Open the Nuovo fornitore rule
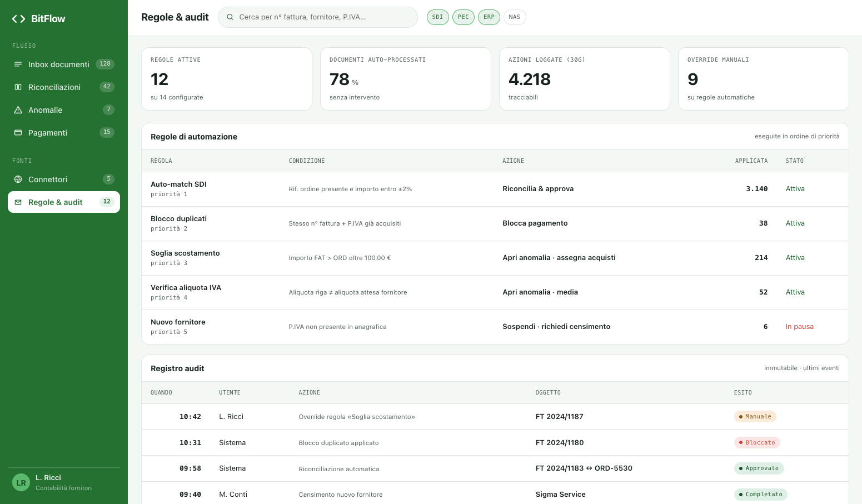The height and width of the screenshot is (504, 862). (x=495, y=327)
